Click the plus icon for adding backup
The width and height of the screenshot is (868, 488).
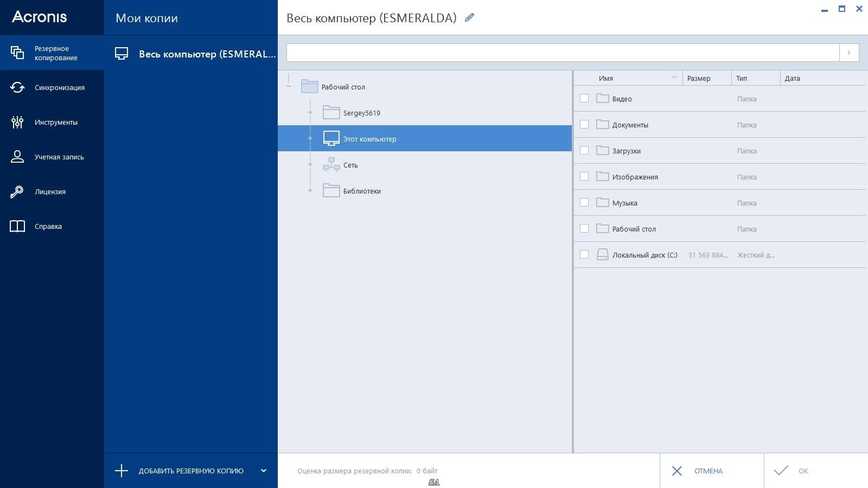pyautogui.click(x=122, y=471)
